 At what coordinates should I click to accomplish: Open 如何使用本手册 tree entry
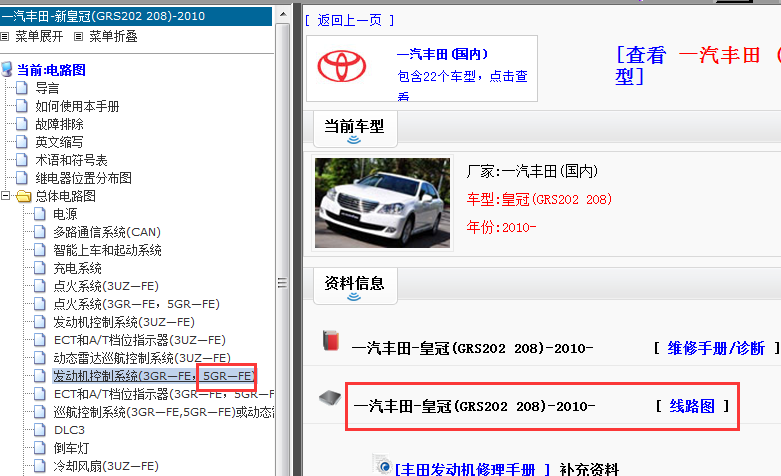77,106
